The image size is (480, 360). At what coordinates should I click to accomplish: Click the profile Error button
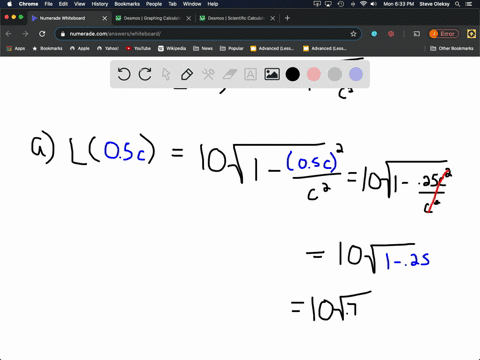pos(444,34)
